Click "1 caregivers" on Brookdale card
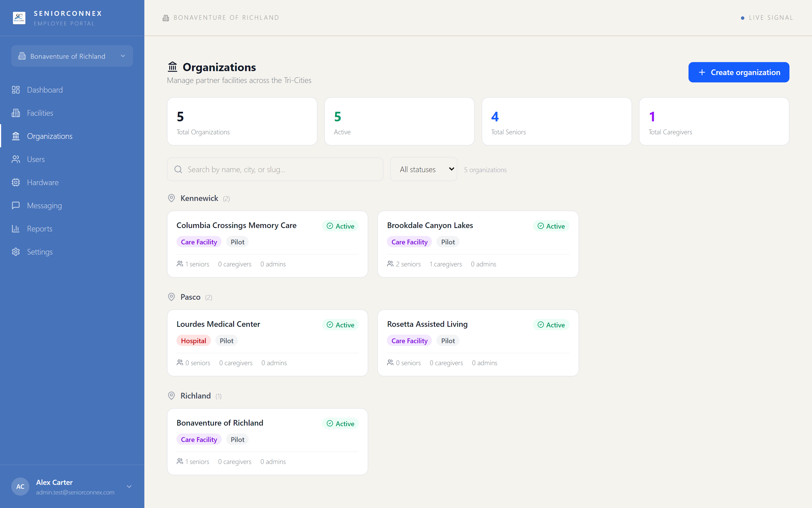The height and width of the screenshot is (508, 812). [x=445, y=264]
